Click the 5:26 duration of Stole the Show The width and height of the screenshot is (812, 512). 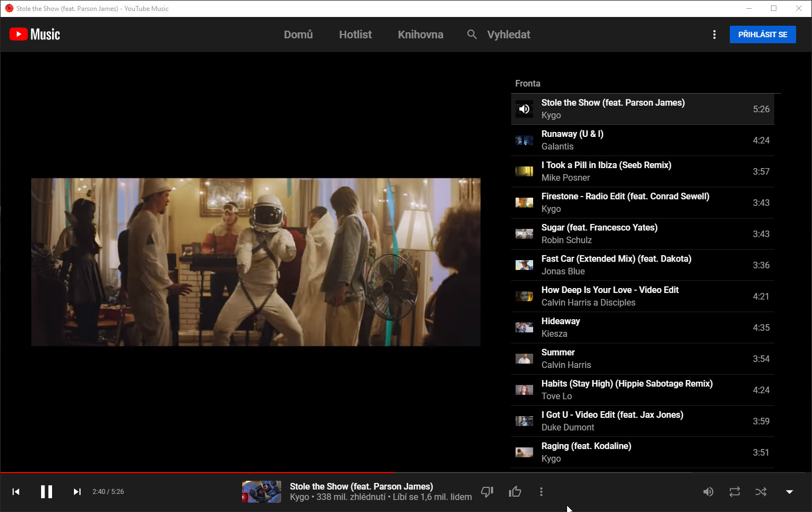761,109
